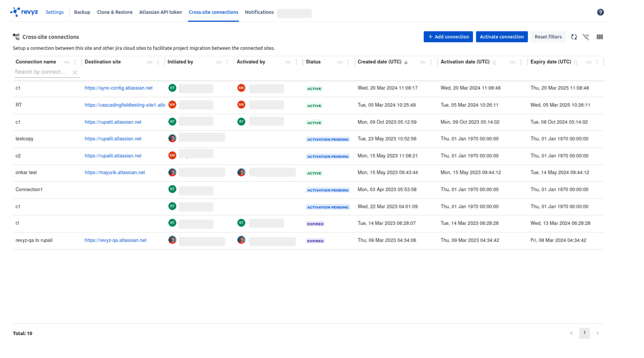Open the Settings section

[55, 12]
